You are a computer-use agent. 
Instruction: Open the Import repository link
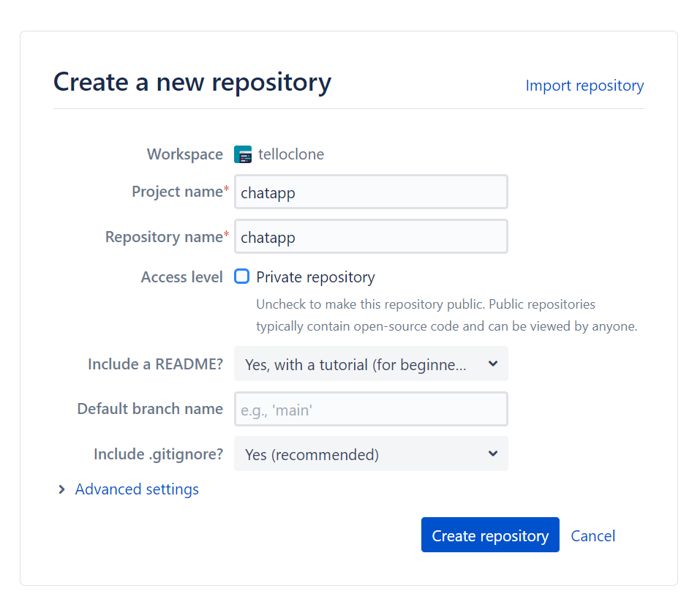click(585, 86)
